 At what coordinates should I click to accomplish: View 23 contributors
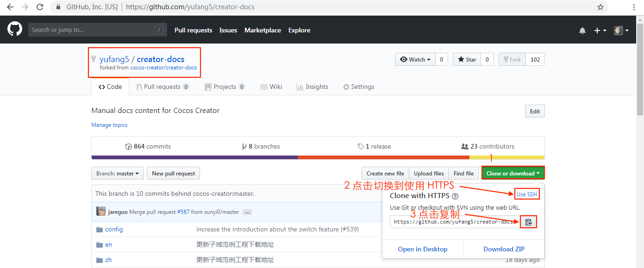pyautogui.click(x=488, y=146)
